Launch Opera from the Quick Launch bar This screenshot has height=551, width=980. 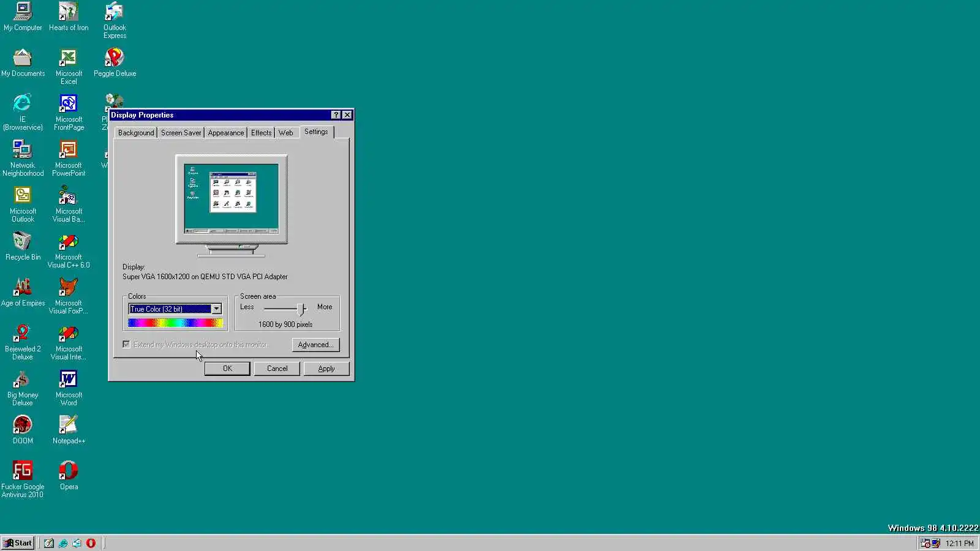point(91,543)
